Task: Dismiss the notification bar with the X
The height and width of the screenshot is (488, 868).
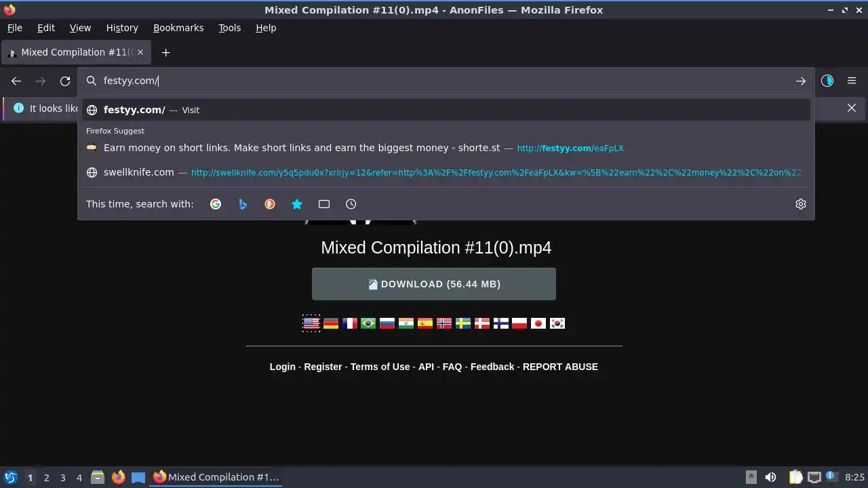Action: pyautogui.click(x=852, y=108)
